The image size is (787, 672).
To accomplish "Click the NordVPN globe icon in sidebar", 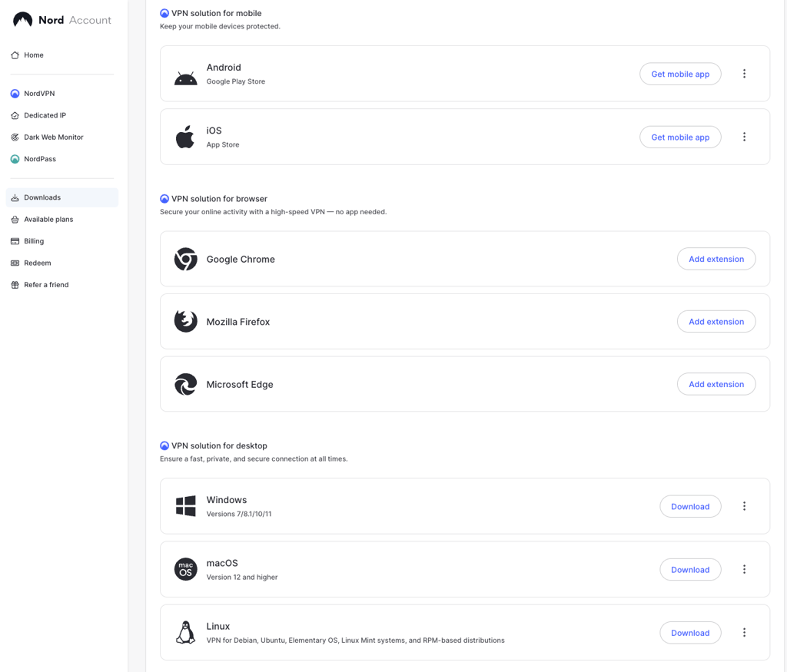I will point(15,94).
